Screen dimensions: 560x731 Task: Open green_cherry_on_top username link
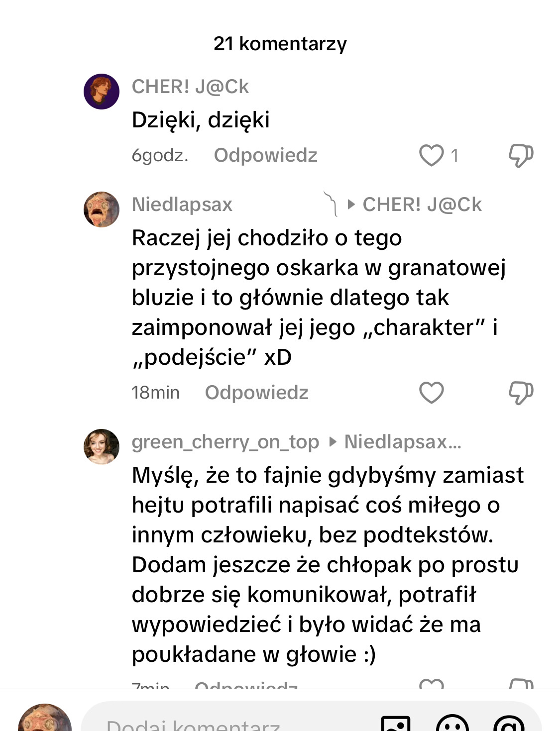click(x=225, y=442)
